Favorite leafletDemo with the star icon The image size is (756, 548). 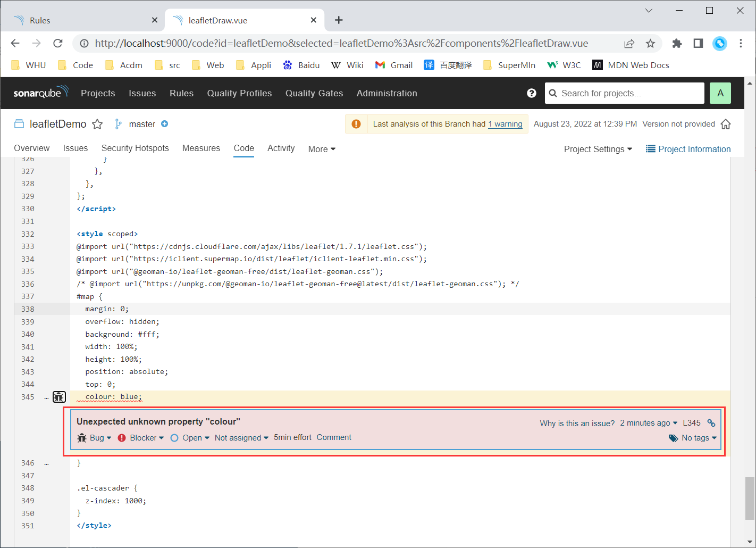click(x=97, y=124)
